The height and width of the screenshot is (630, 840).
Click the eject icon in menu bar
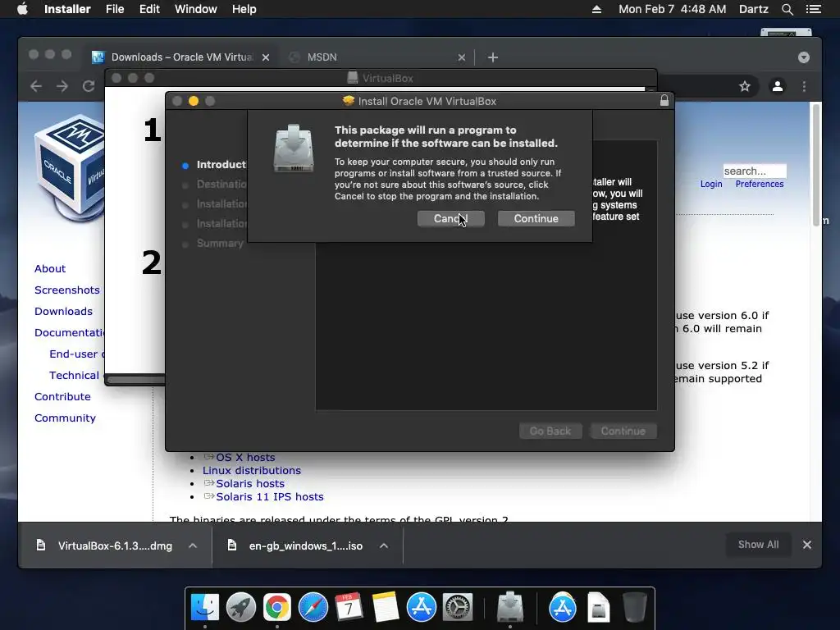pos(596,9)
